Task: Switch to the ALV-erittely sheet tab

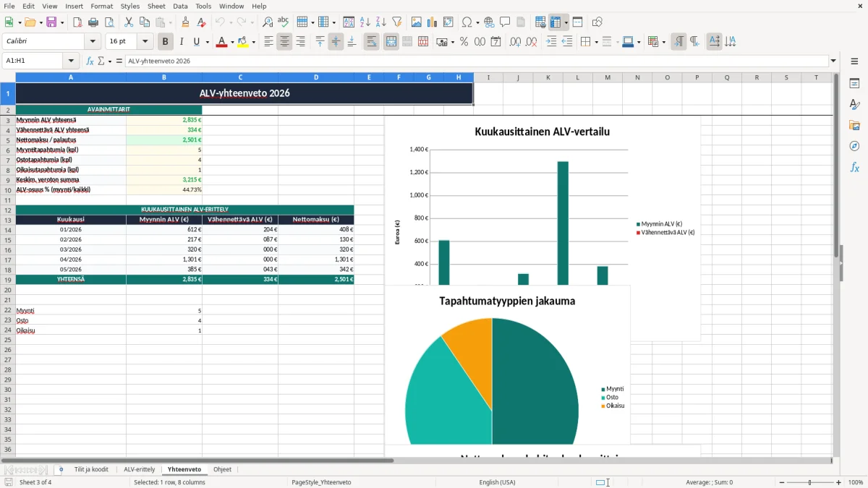Action: coord(139,469)
